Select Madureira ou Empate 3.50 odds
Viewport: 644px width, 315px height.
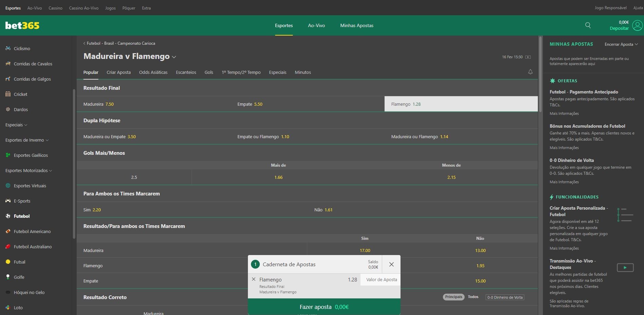coord(154,136)
